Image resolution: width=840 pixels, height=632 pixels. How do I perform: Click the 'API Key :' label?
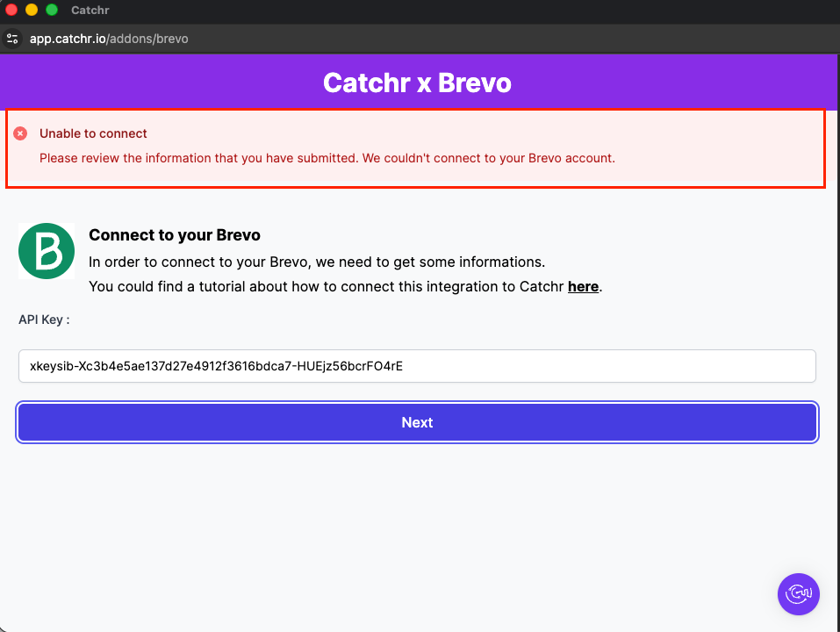click(44, 320)
